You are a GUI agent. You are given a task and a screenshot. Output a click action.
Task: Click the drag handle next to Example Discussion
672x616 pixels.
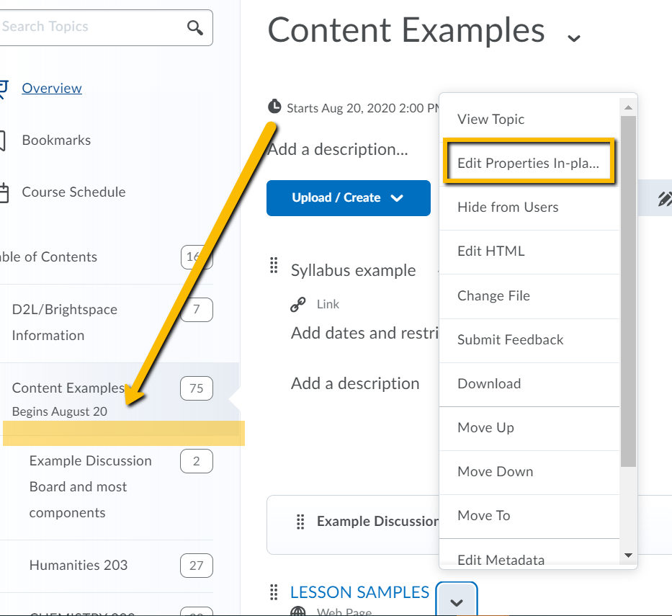coord(301,521)
